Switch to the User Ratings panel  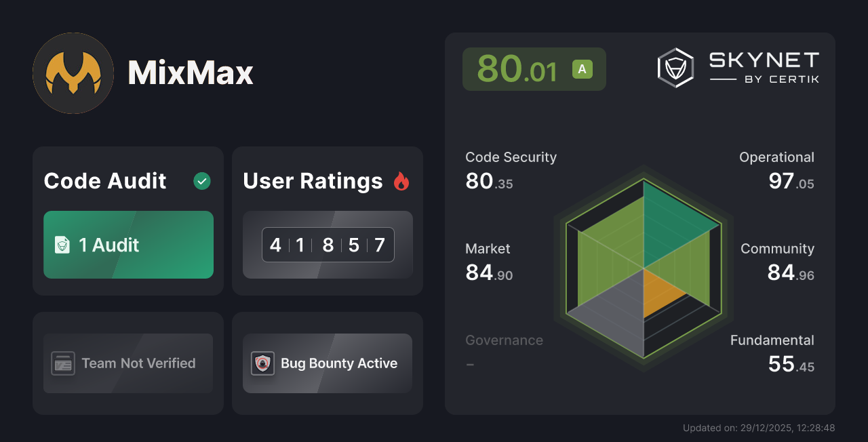(x=327, y=220)
